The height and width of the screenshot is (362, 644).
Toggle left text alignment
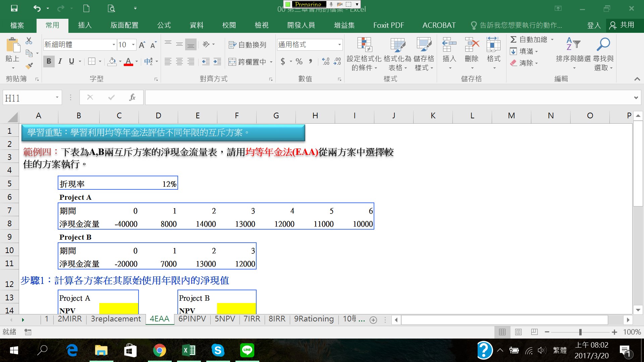coord(168,62)
